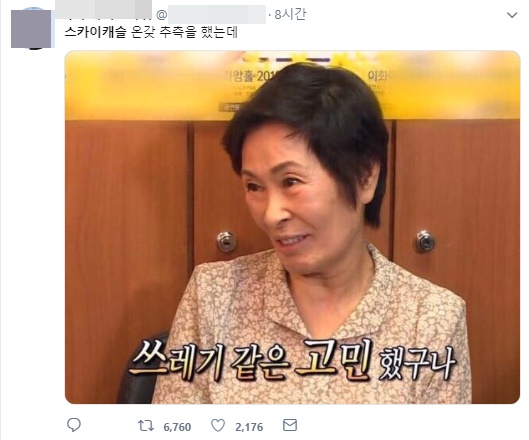Open the tweet text starting with 스카이캐슬

click(x=151, y=33)
